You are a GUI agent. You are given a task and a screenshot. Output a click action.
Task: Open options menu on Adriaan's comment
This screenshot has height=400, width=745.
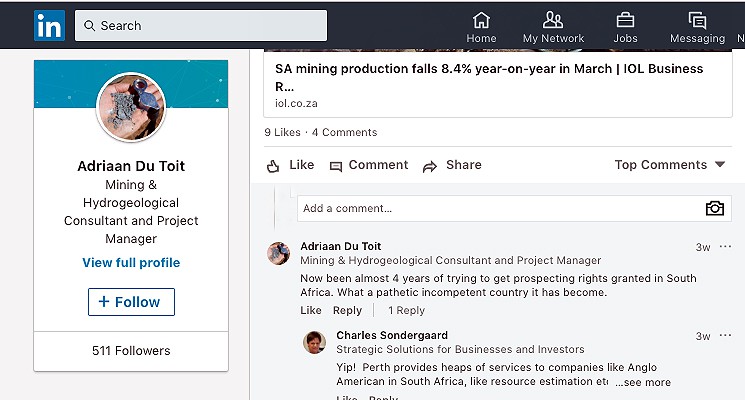[725, 247]
